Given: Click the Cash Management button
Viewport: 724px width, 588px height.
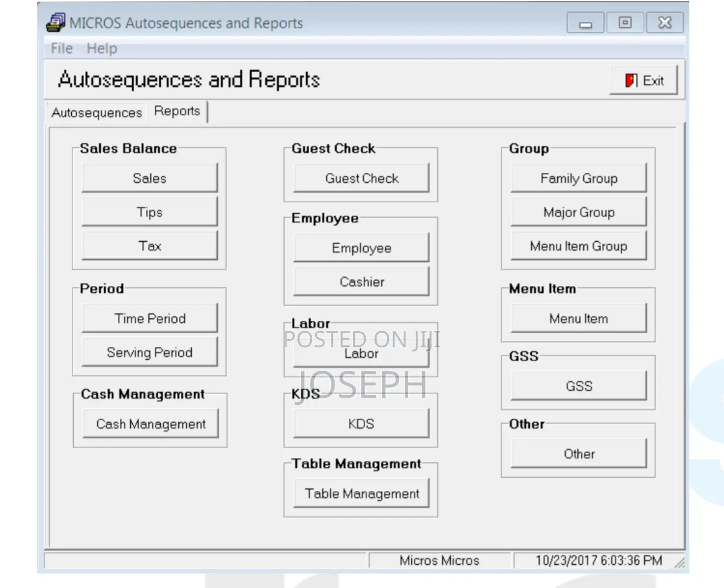Looking at the screenshot, I should click(150, 424).
